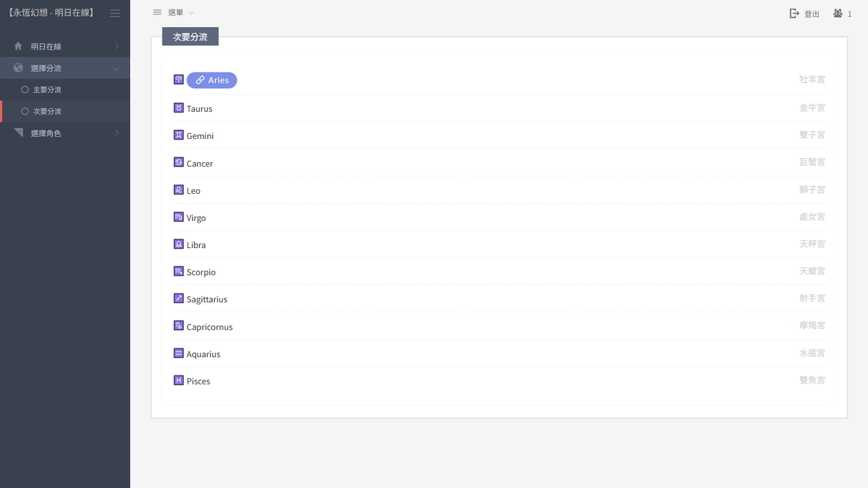Click the 雙子宮 label
868x488 pixels.
pyautogui.click(x=812, y=135)
